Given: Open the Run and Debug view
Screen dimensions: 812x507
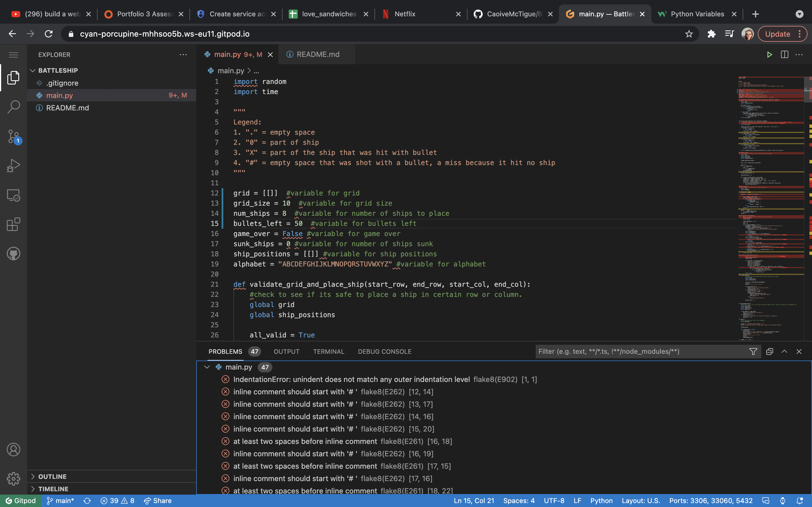Looking at the screenshot, I should [x=14, y=166].
